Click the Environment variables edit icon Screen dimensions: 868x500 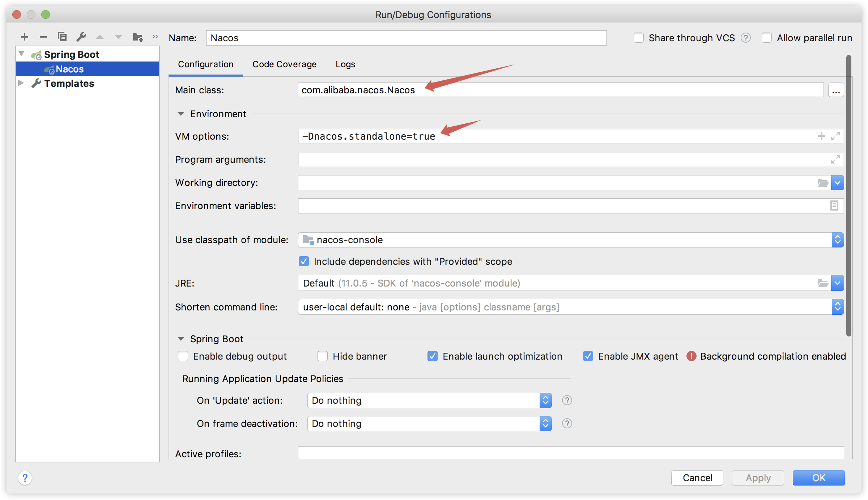(834, 206)
